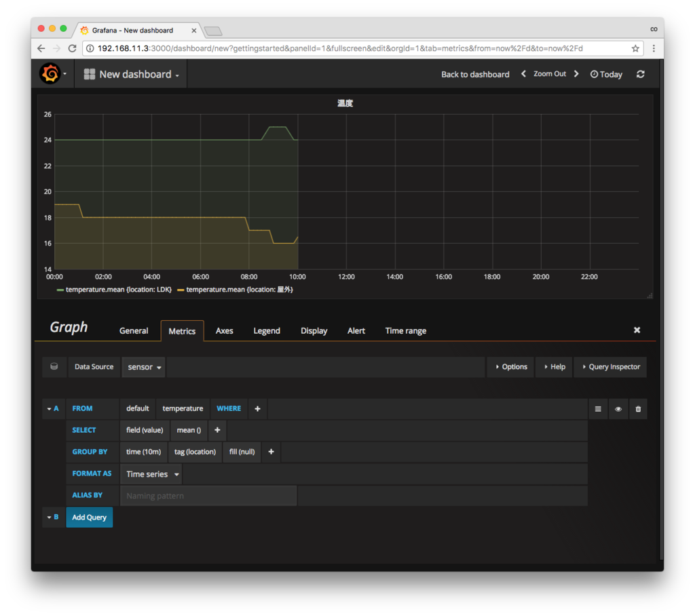Screen dimensions: 695x616
Task: Change the temperature measurement segment
Action: [183, 408]
